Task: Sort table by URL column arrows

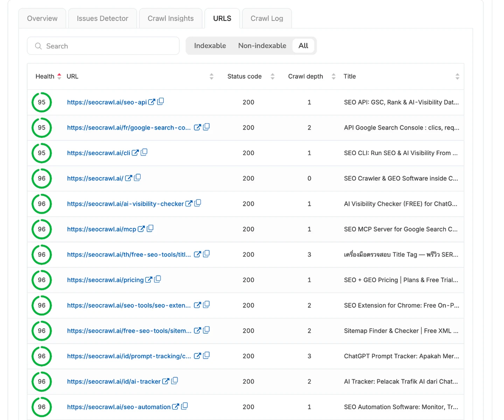Action: [x=211, y=76]
